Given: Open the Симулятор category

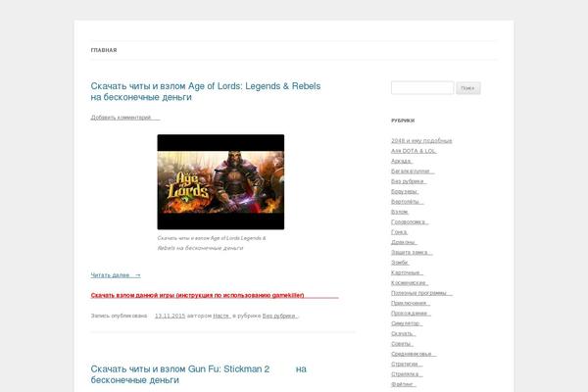Looking at the screenshot, I should point(407,323).
